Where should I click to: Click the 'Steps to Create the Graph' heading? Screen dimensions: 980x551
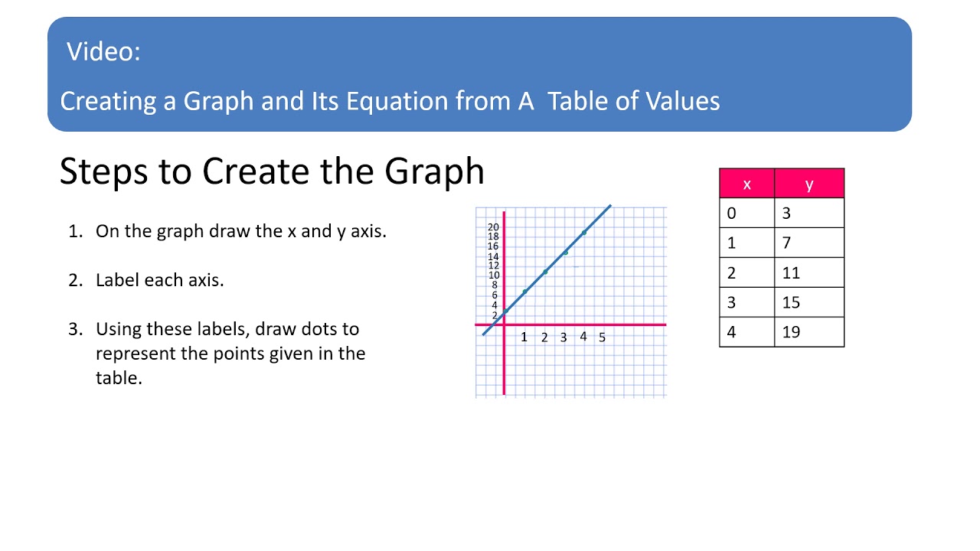(x=272, y=171)
